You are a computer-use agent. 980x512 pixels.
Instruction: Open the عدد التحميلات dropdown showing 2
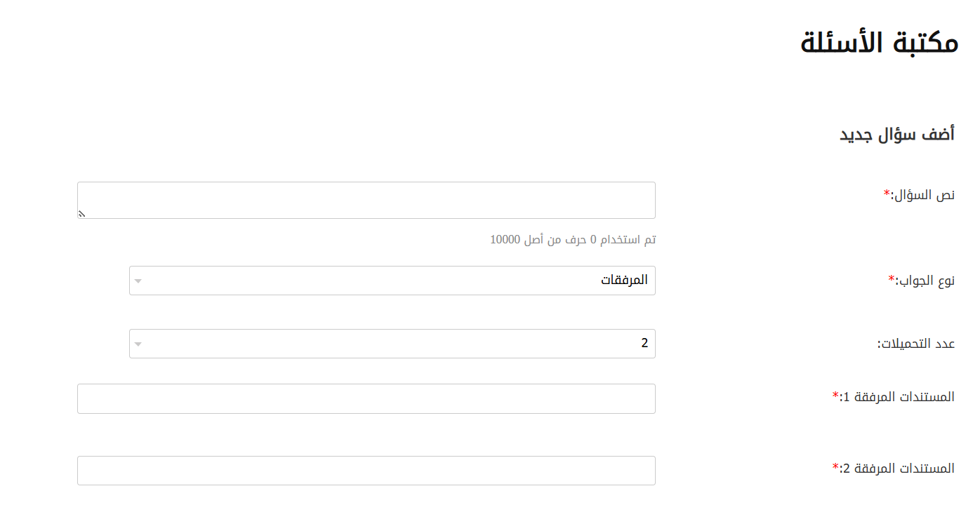coord(392,344)
